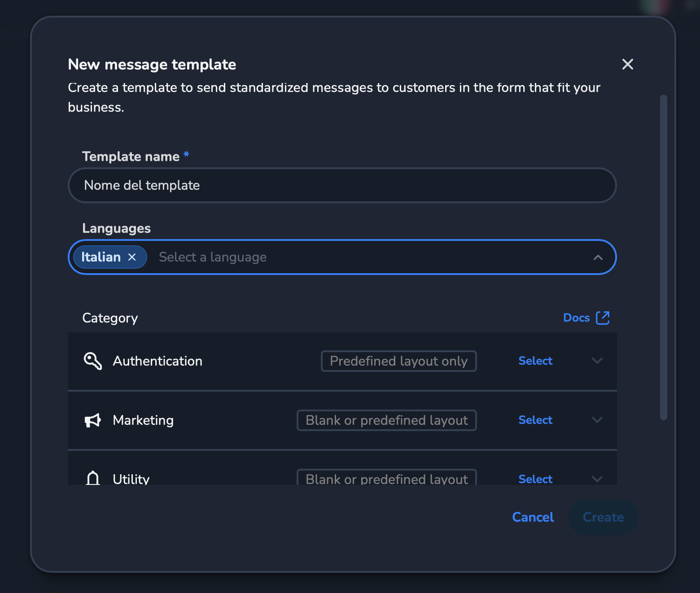Screen dimensions: 700x593
Task: Click Marketing's Blank or predefined layout badge
Action: pos(386,420)
